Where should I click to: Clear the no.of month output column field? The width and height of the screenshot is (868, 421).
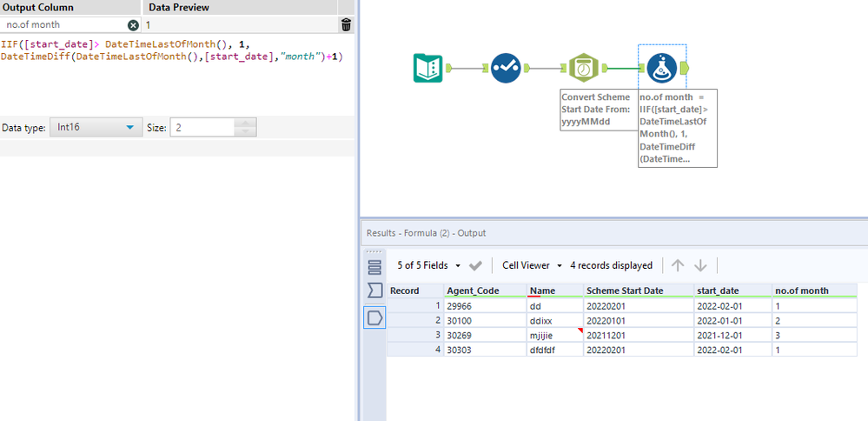click(x=134, y=25)
